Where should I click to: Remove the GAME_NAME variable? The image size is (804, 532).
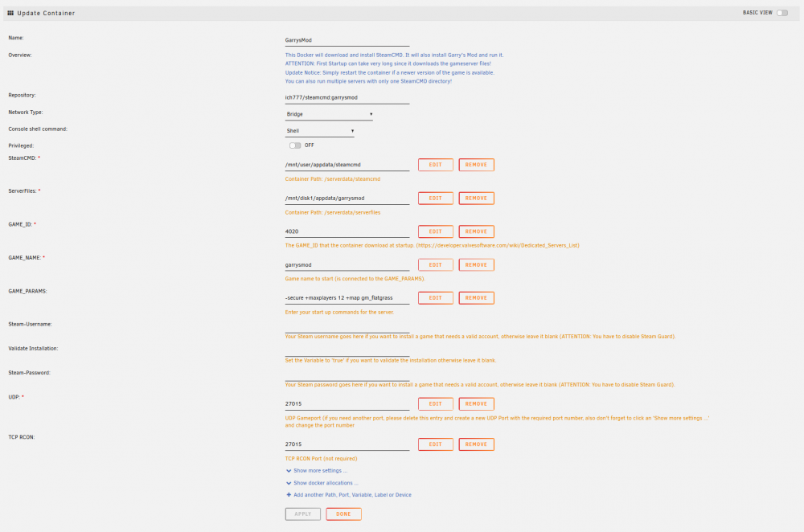(x=476, y=265)
